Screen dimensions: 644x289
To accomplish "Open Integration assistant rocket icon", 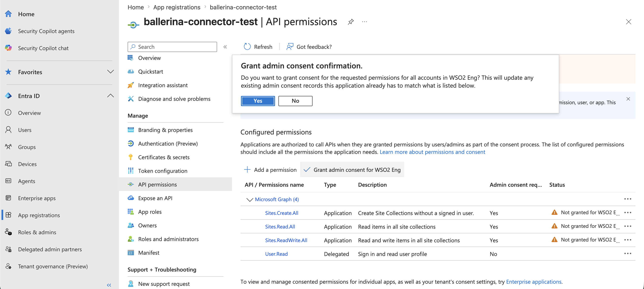I will [131, 85].
